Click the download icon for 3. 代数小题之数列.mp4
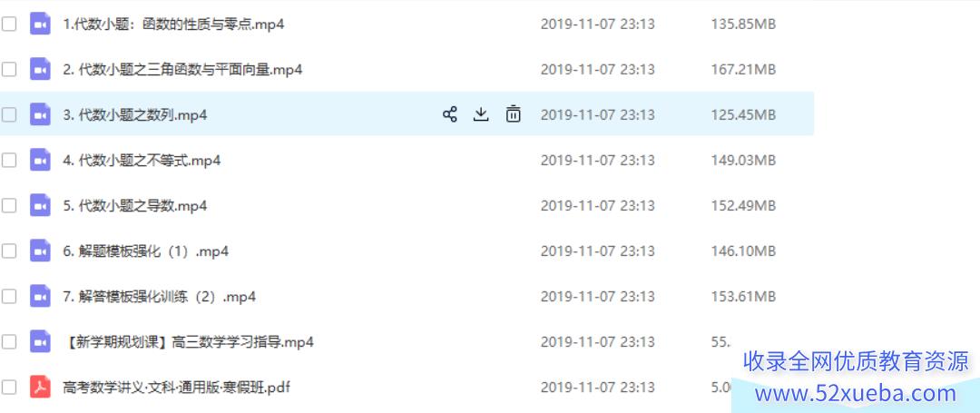Image resolution: width=980 pixels, height=413 pixels. point(481,114)
